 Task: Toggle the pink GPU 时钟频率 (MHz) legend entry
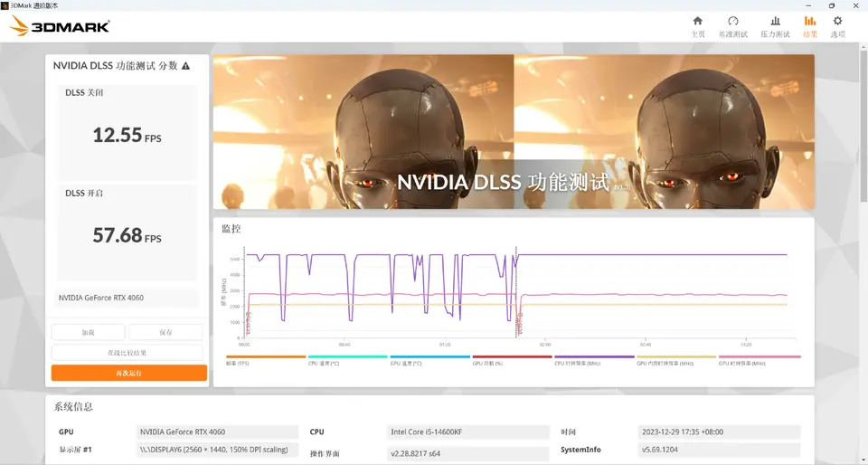pos(759,360)
